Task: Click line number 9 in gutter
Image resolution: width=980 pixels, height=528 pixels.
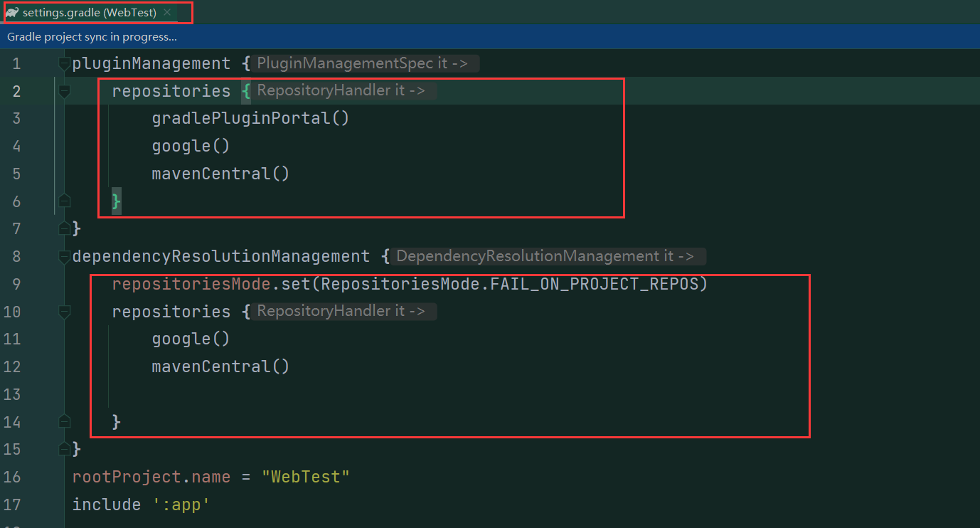Action: pyautogui.click(x=16, y=284)
